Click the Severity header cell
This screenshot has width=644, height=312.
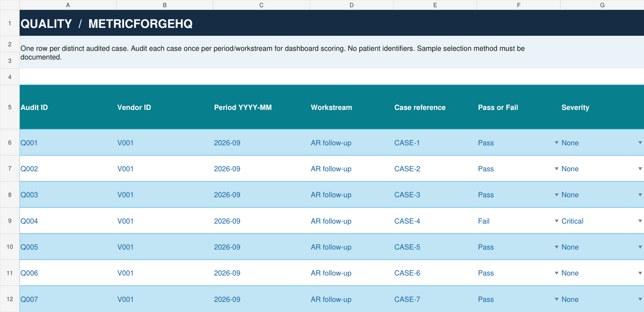602,107
